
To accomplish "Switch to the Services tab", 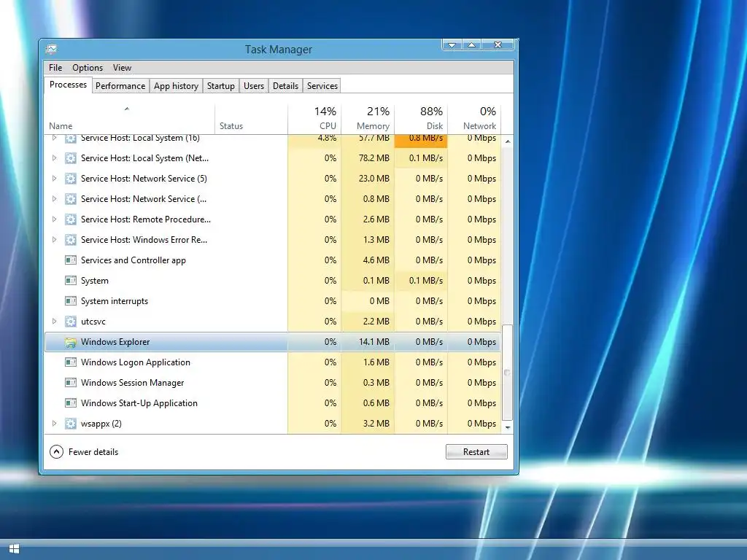I will (x=322, y=86).
